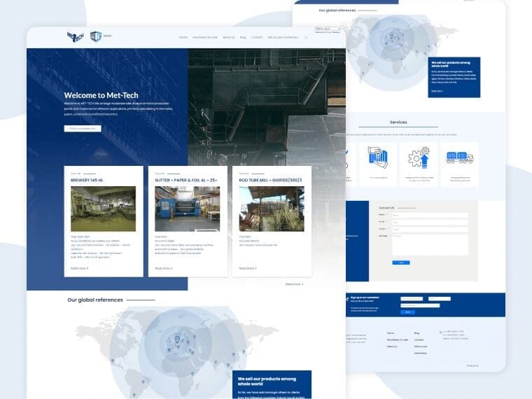Click the second shield-shaped logo beside Met-Tech
The image size is (532, 399).
96,36
